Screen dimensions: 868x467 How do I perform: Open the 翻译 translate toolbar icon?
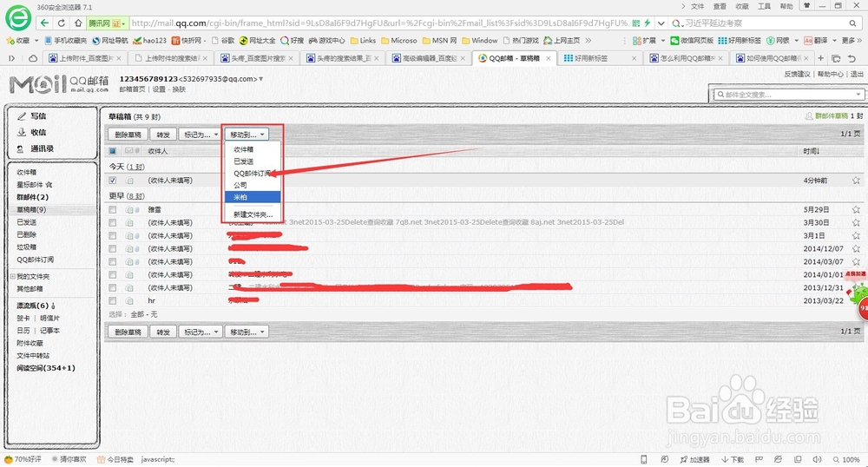click(x=808, y=41)
